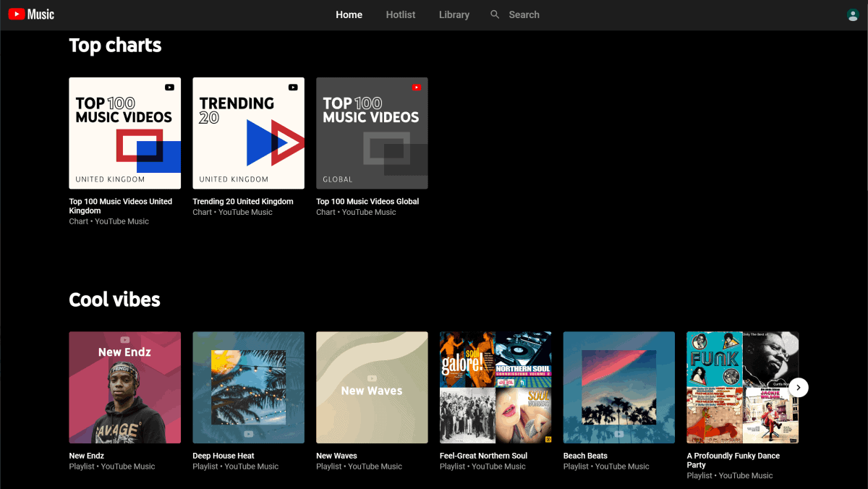The image size is (868, 489).
Task: Click YouTube Music under Deep House Heat
Action: 252,467
